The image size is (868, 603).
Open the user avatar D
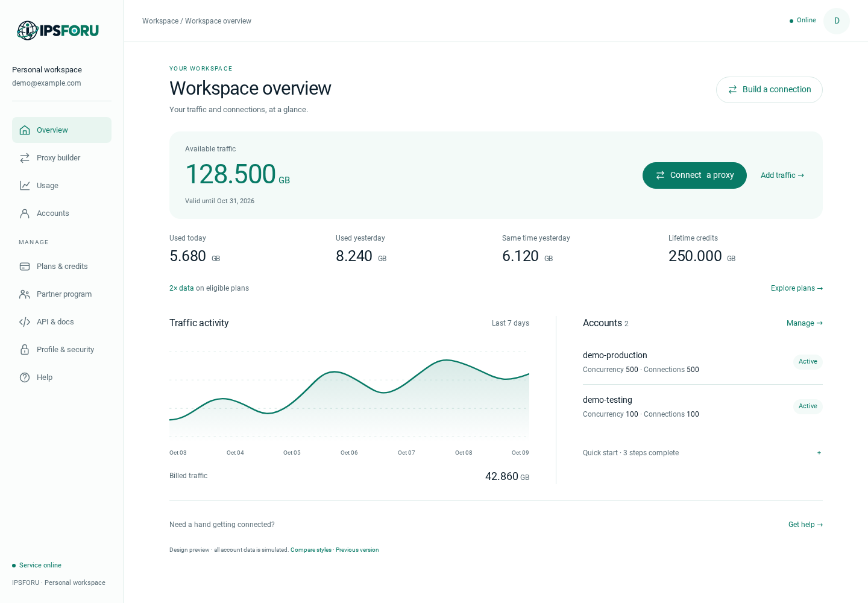click(x=837, y=21)
